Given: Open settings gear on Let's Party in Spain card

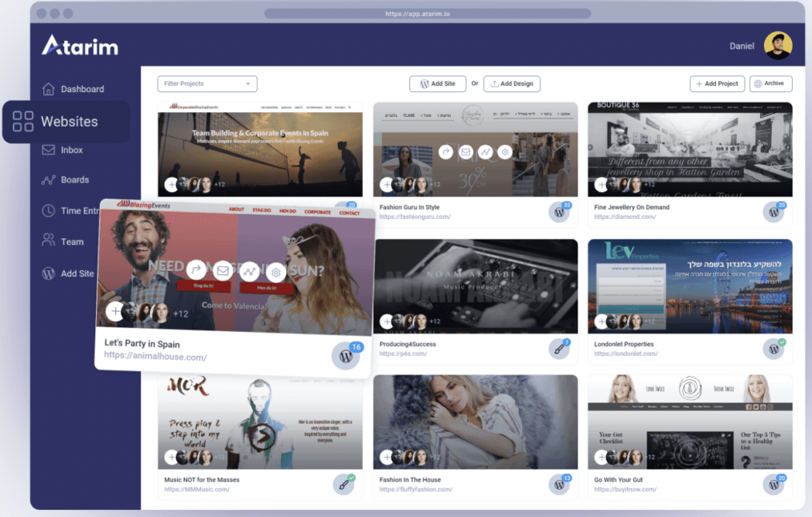Looking at the screenshot, I should click(275, 272).
